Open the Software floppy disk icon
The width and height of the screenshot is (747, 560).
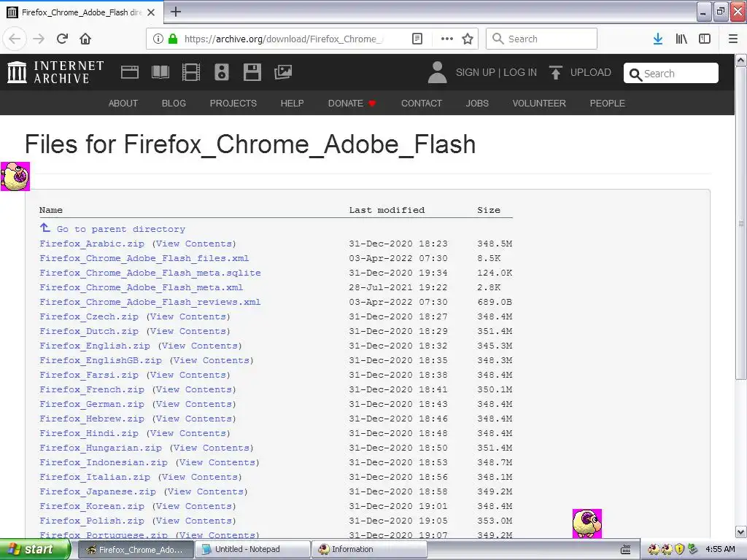click(x=252, y=72)
